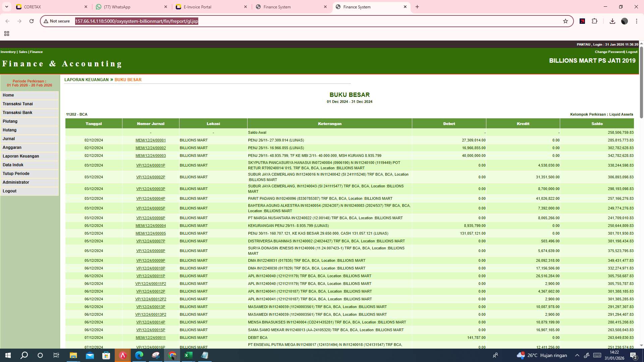644x362 pixels.
Task: Launch Excel from the taskbar
Action: coord(188,355)
